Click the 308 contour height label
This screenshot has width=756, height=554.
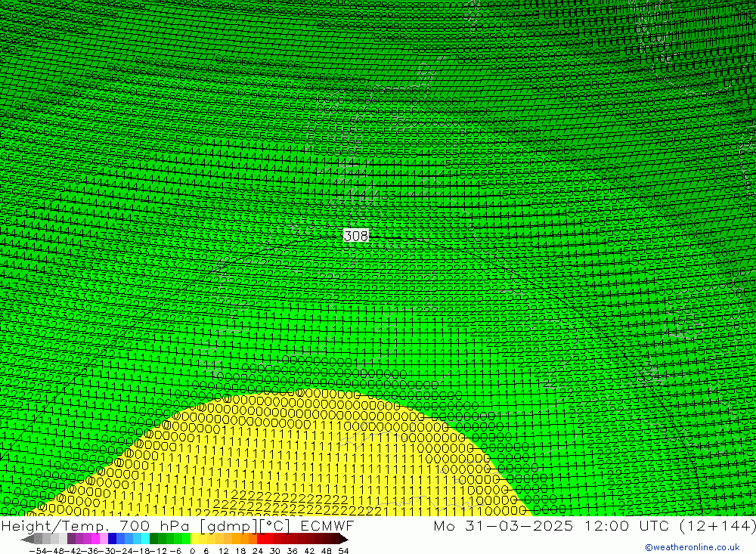356,235
